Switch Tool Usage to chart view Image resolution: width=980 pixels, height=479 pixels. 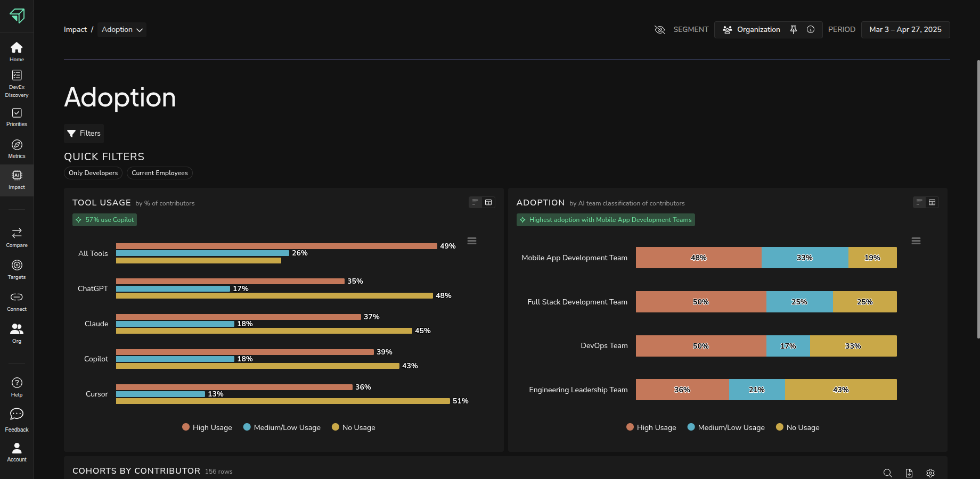coord(475,202)
